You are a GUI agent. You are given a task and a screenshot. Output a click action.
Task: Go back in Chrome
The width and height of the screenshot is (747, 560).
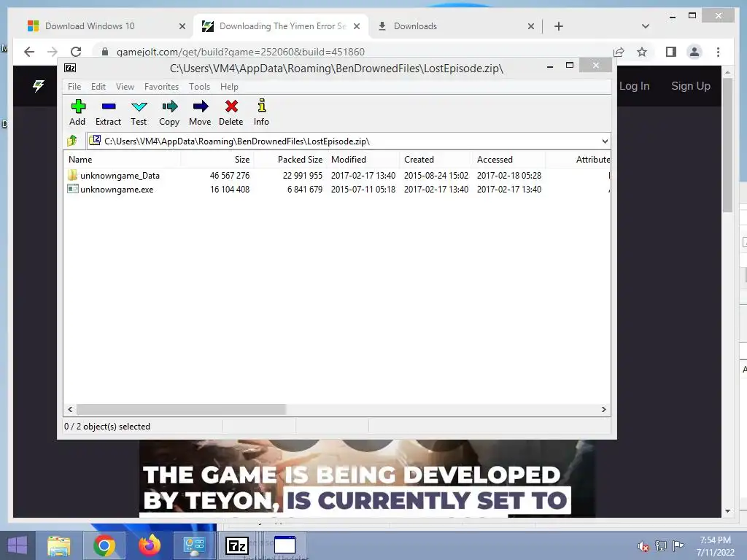tap(29, 52)
